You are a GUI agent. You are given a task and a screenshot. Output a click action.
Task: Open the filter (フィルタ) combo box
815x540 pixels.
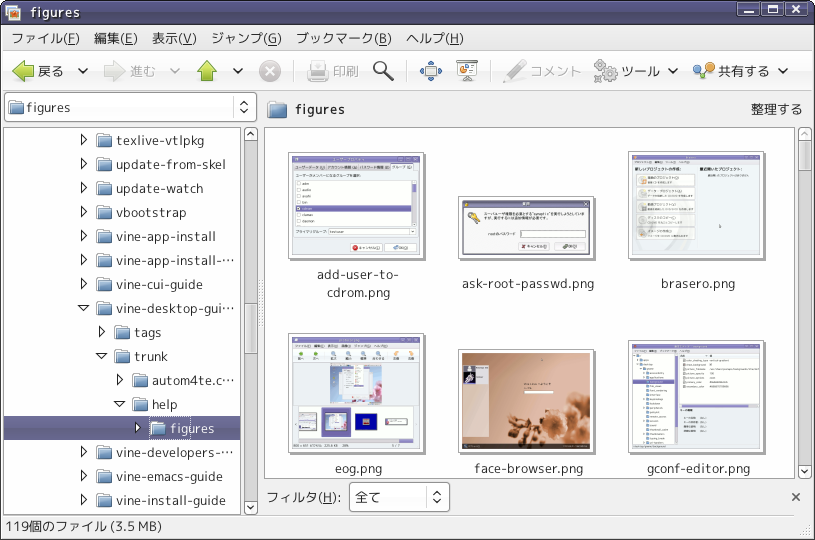399,497
